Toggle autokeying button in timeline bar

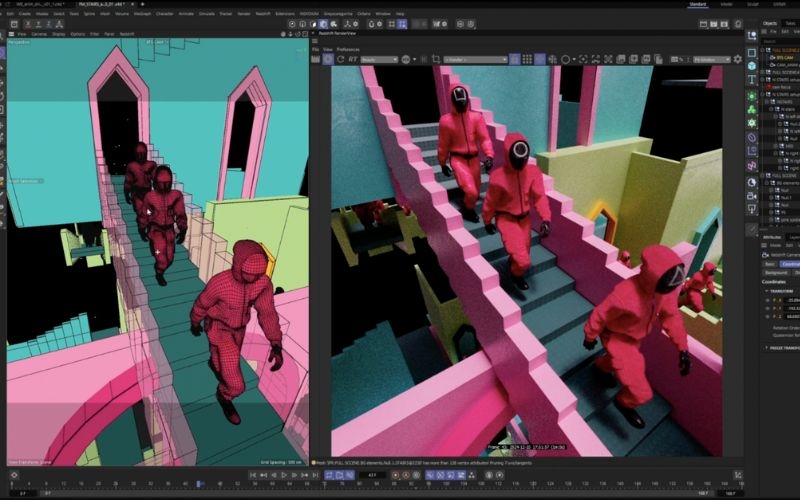(406, 475)
